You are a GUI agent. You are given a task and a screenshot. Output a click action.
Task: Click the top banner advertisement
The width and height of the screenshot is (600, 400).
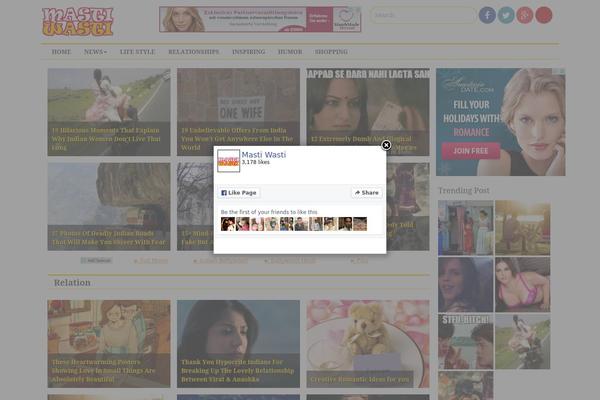click(260, 19)
